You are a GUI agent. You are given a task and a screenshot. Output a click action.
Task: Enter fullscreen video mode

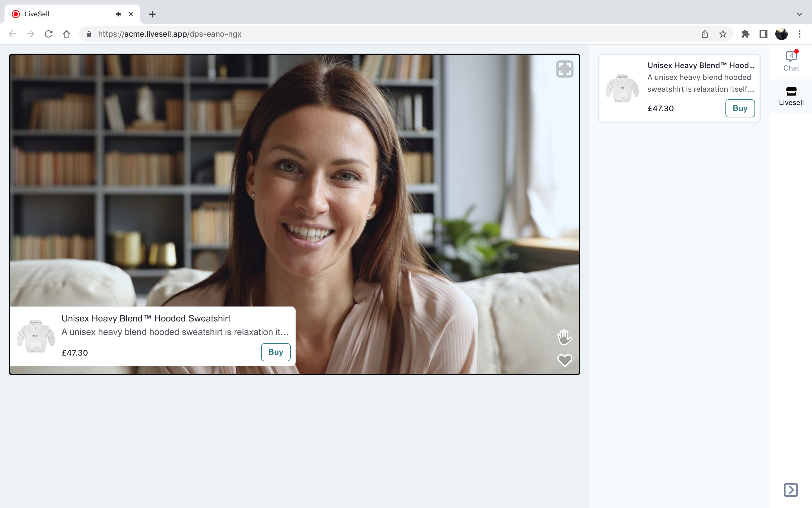(x=564, y=69)
